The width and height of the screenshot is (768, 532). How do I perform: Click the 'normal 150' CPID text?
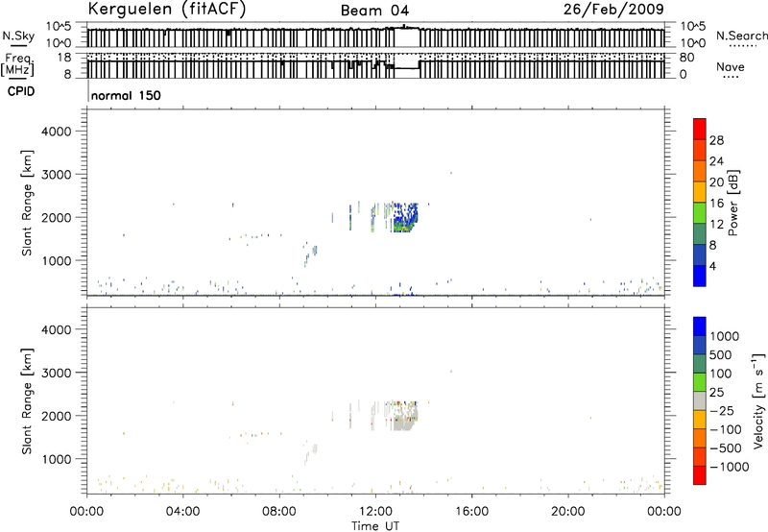126,95
